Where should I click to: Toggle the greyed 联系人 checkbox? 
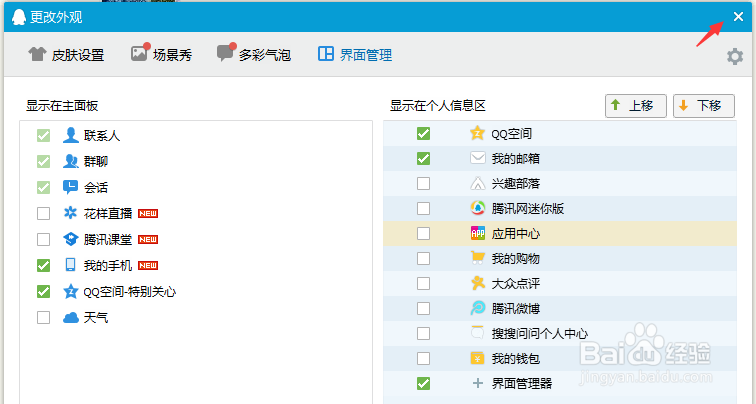tap(43, 135)
